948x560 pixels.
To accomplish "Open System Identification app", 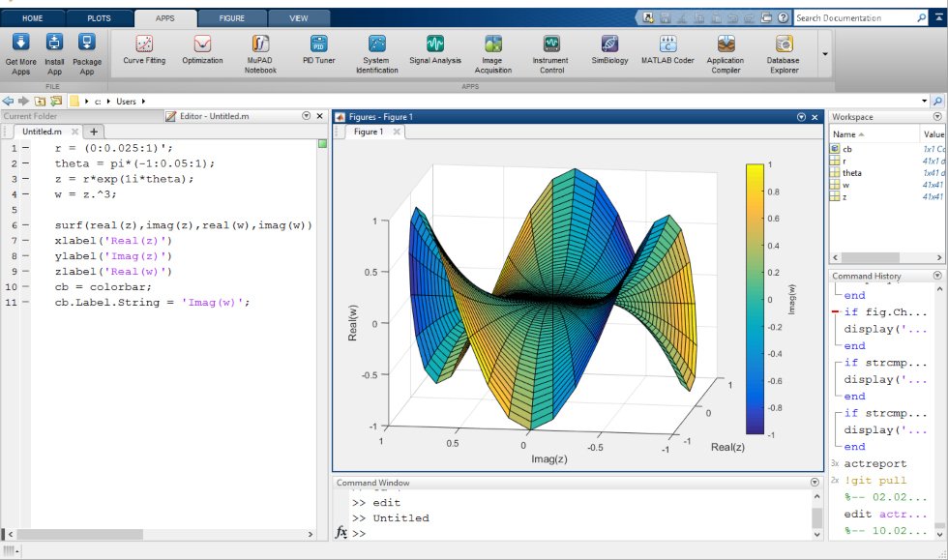I will click(x=376, y=54).
